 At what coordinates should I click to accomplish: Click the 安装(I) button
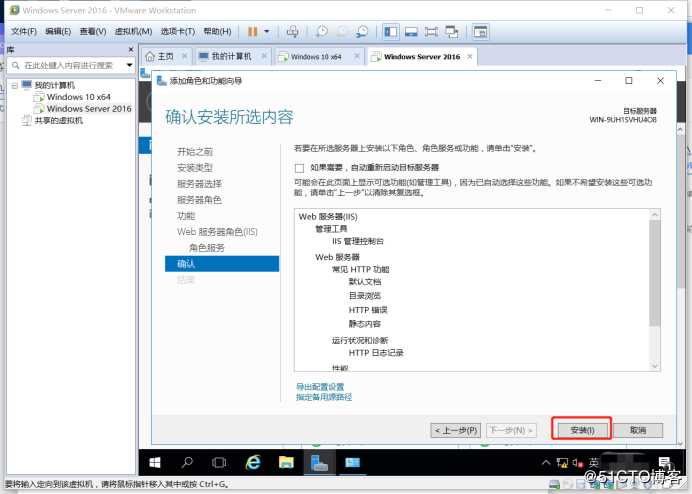click(x=582, y=430)
